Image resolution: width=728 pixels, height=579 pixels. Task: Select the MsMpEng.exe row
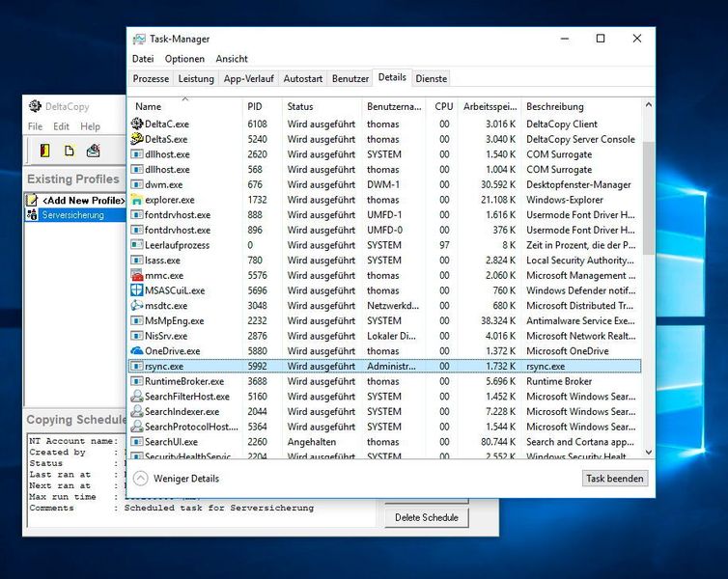[x=385, y=321]
